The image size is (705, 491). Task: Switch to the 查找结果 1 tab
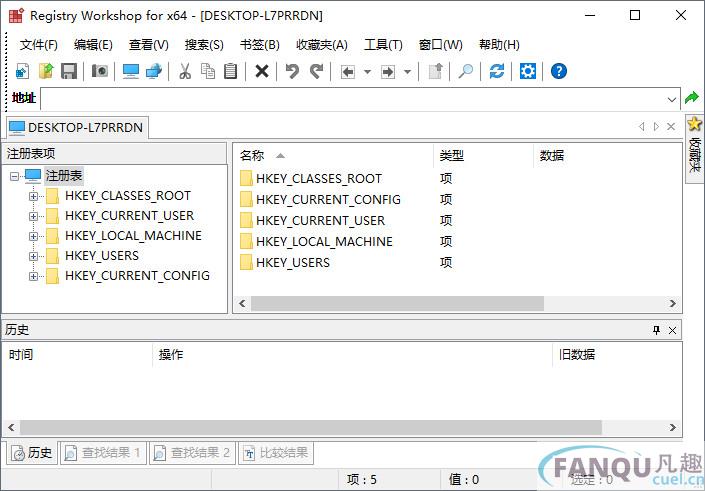(x=103, y=453)
